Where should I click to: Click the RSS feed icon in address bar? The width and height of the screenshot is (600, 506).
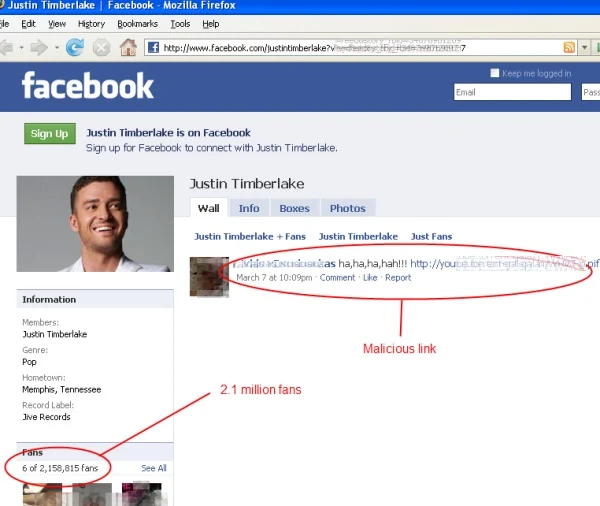(x=569, y=48)
